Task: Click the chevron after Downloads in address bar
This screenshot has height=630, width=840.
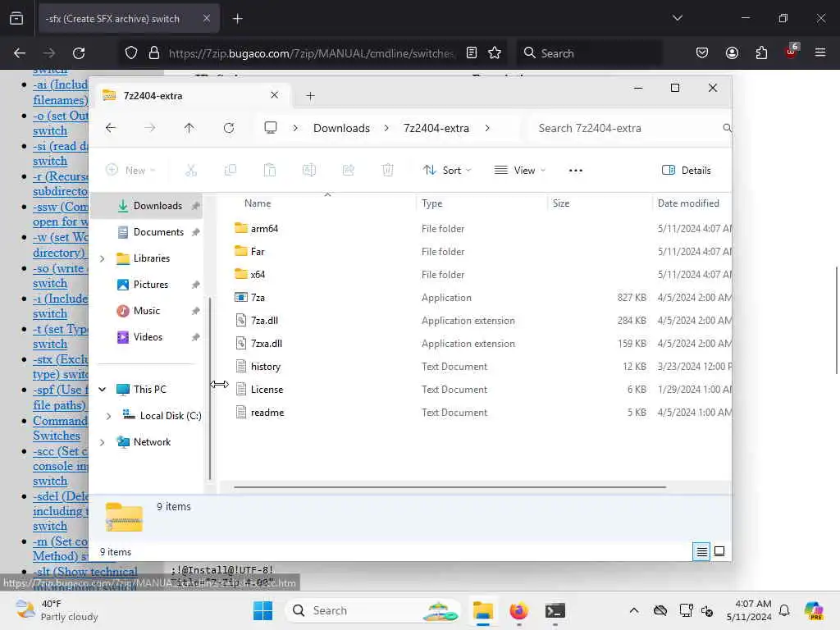Action: tap(386, 128)
